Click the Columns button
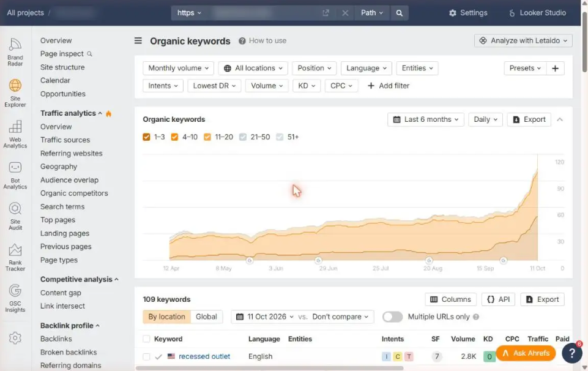This screenshot has height=371, width=588. coord(450,299)
